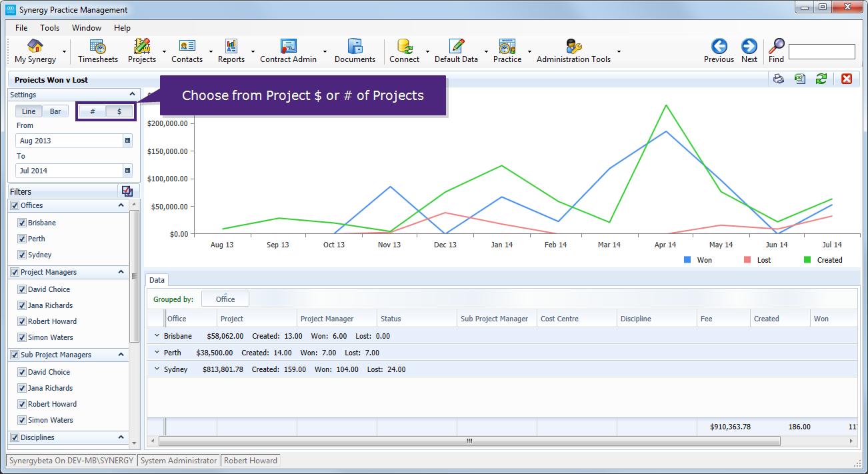Collapse the Settings panel
868x474 pixels.
pos(131,94)
